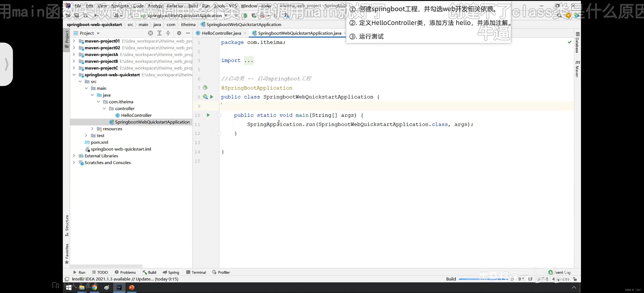644x293 pixels.
Task: Open the Spring tool window
Action: pyautogui.click(x=171, y=272)
